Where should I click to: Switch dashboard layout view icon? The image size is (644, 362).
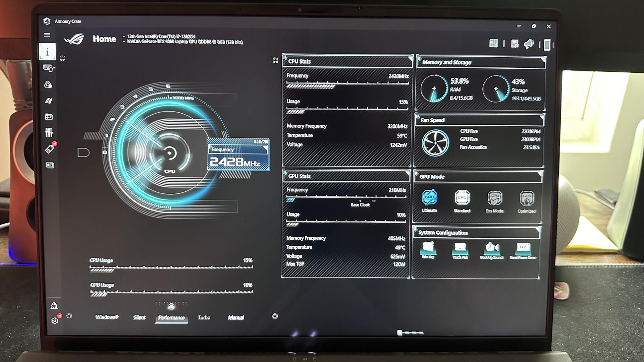click(x=493, y=43)
